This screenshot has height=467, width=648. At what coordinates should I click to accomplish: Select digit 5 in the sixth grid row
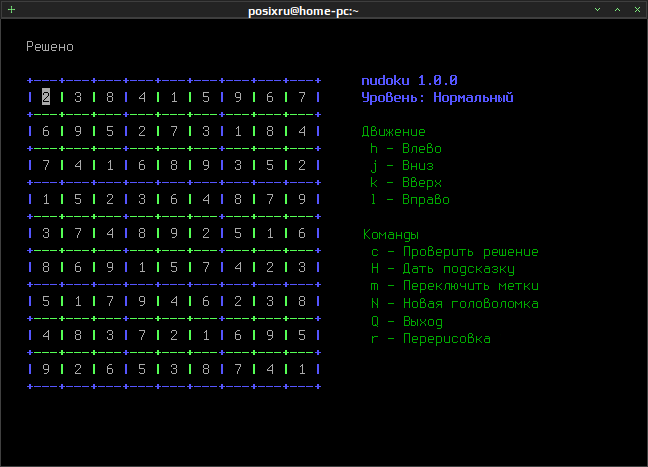click(174, 267)
